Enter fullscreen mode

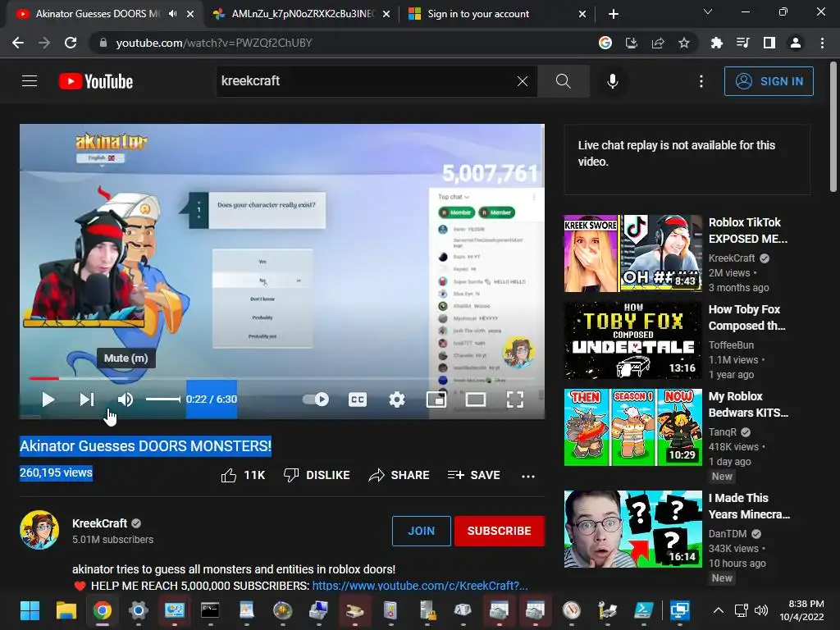coord(515,399)
